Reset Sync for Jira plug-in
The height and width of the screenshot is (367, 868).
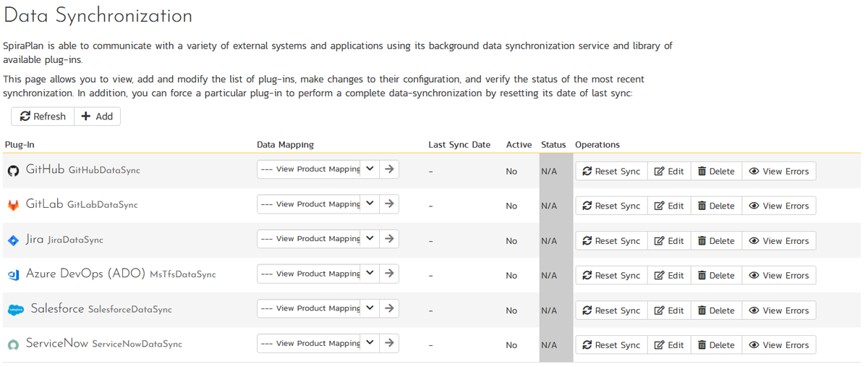[611, 241]
